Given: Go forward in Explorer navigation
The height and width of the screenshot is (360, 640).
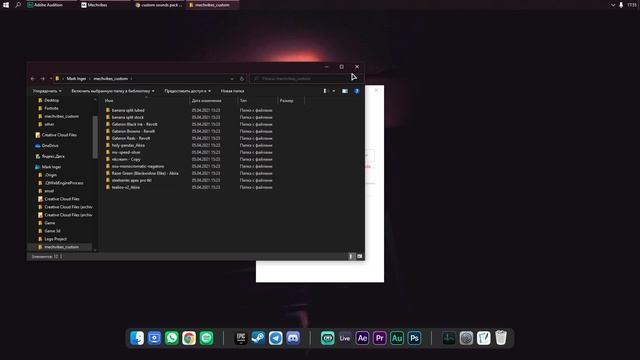Looking at the screenshot, I should point(42,78).
